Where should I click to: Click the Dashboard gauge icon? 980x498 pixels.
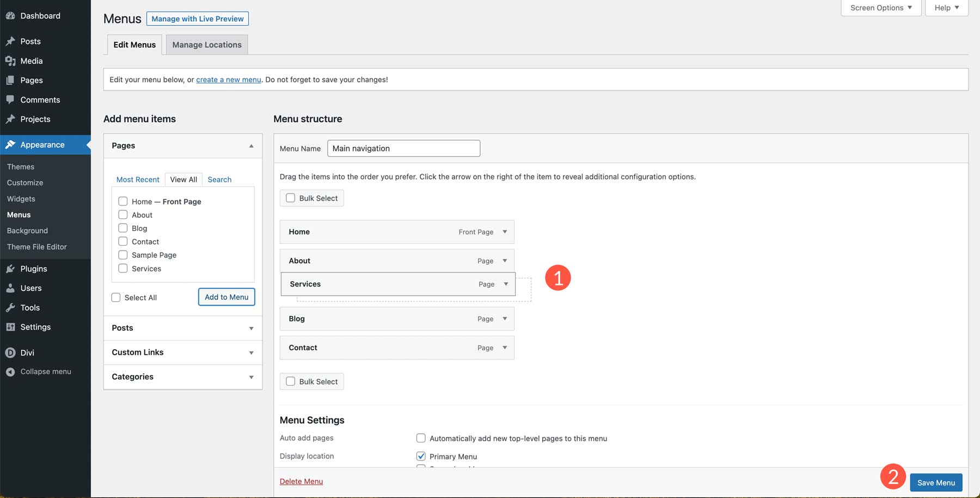(x=10, y=16)
